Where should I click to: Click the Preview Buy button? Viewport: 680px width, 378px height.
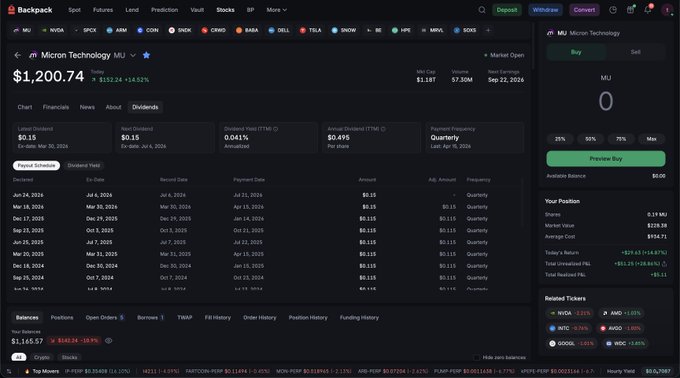coord(606,159)
